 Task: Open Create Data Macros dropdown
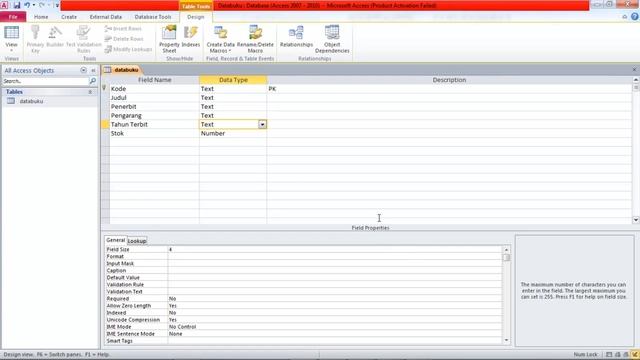coord(220,39)
